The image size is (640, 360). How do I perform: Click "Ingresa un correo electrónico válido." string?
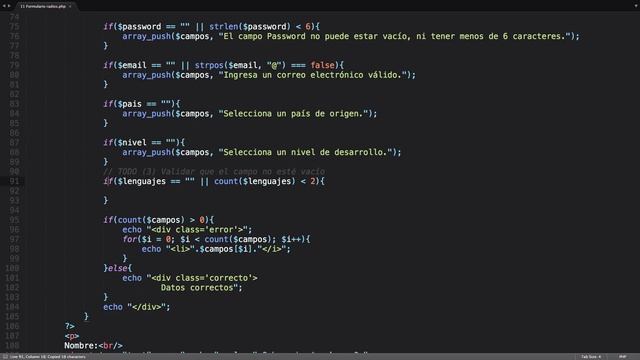(x=313, y=75)
